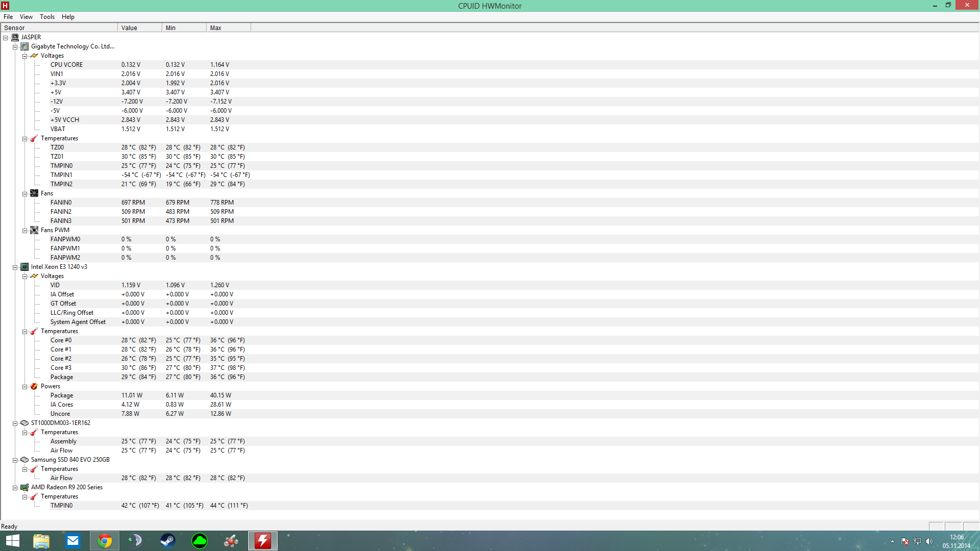Click the HWMonitor taskbar button
The width and height of the screenshot is (980, 551).
[263, 541]
